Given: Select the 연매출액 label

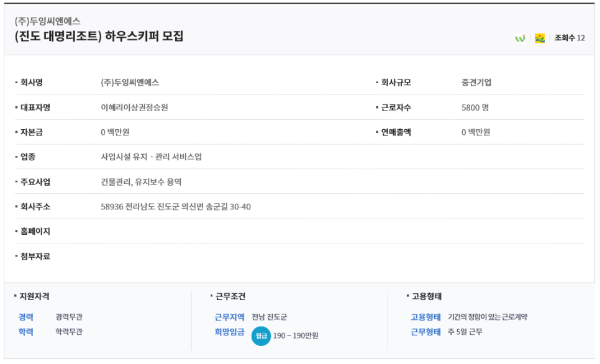Looking at the screenshot, I should coord(396,132).
